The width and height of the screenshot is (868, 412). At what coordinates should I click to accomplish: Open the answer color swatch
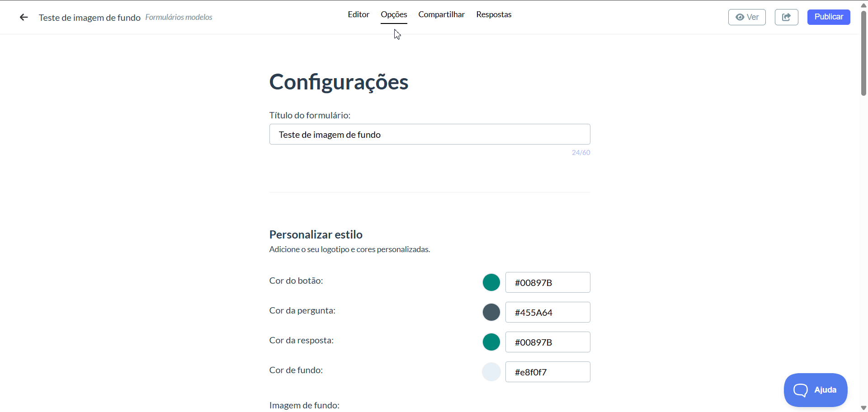(x=491, y=342)
